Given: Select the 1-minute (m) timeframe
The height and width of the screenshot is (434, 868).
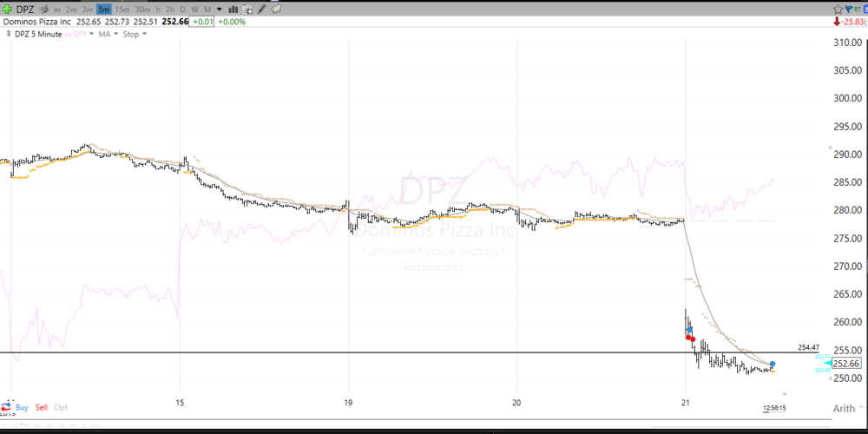Looking at the screenshot, I should coord(57,10).
